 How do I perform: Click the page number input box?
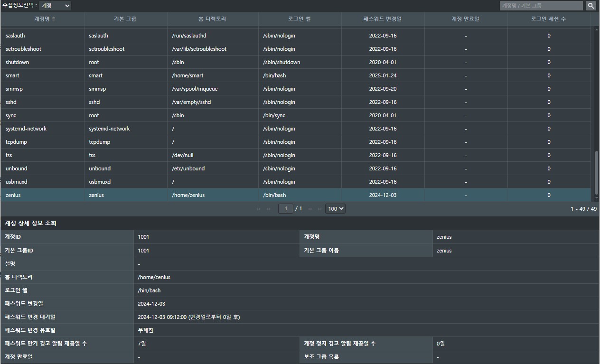point(285,209)
